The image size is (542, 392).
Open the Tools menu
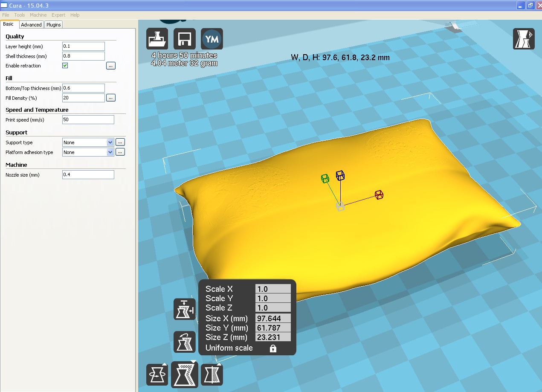[x=20, y=15]
